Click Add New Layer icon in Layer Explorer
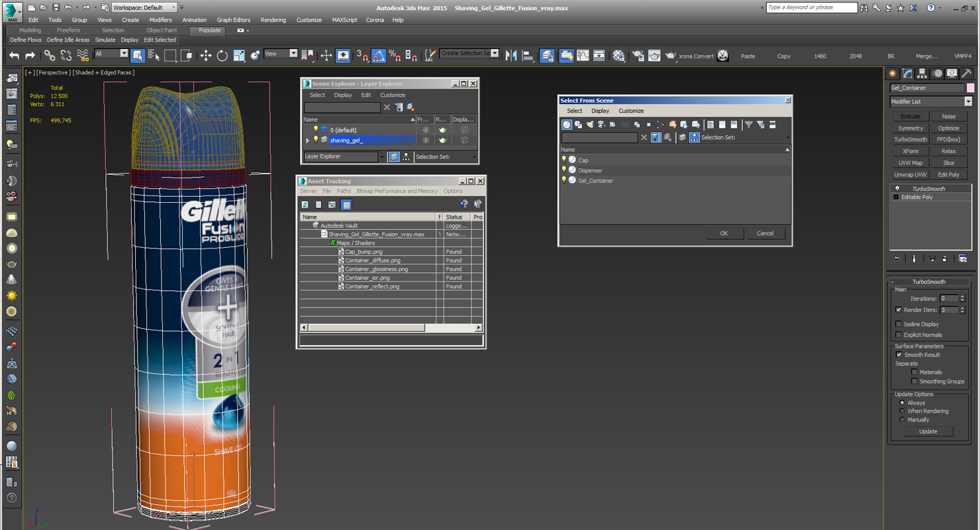 tap(410, 107)
